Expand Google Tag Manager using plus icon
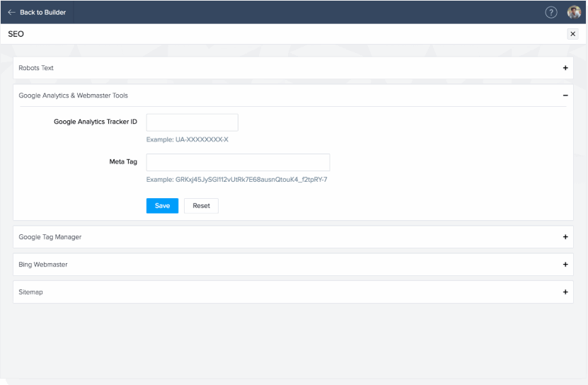Screen dimensions: 588x385 [x=565, y=237]
